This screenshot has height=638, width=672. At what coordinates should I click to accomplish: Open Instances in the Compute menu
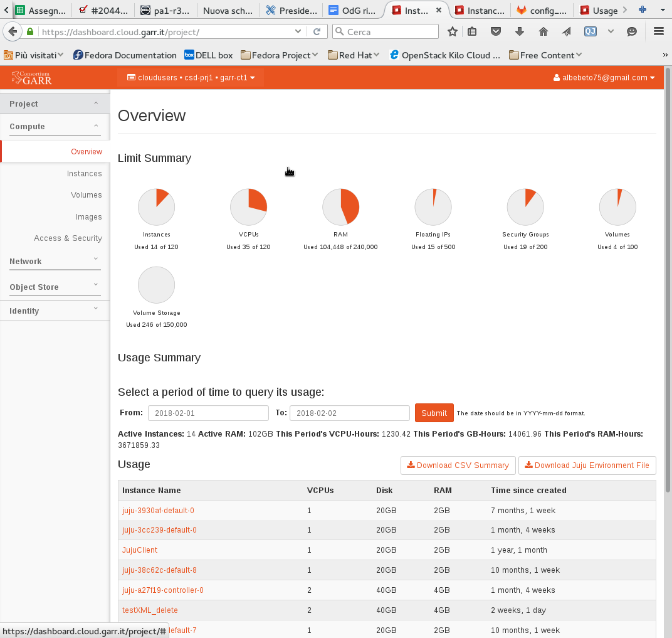(x=84, y=174)
